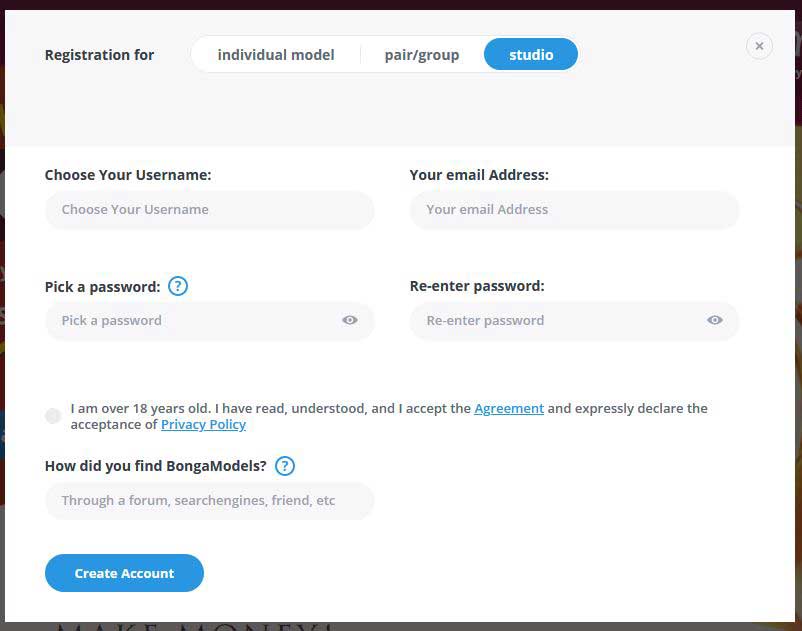Toggle password visibility for Pick a password field
The image size is (802, 631).
pyautogui.click(x=349, y=320)
